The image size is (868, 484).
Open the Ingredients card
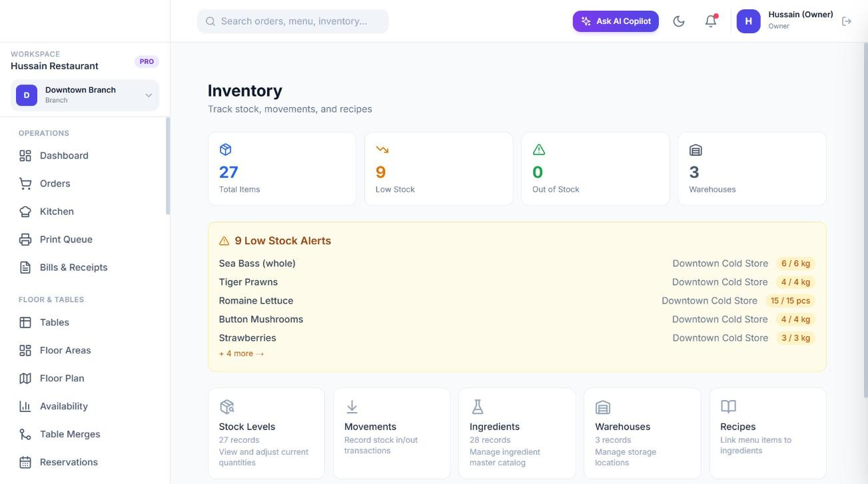click(517, 433)
